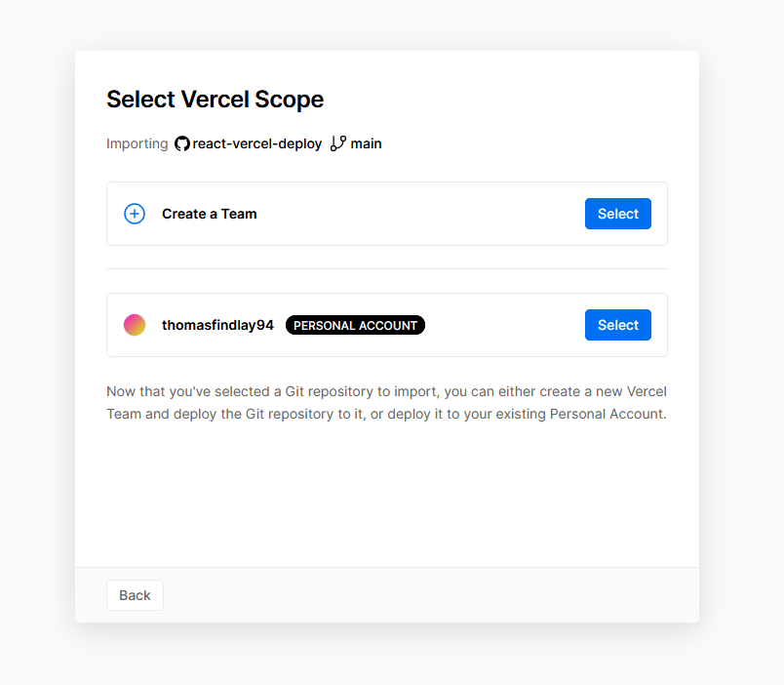Click the Create a Team label
Image resolution: width=784 pixels, height=685 pixels.
click(209, 214)
